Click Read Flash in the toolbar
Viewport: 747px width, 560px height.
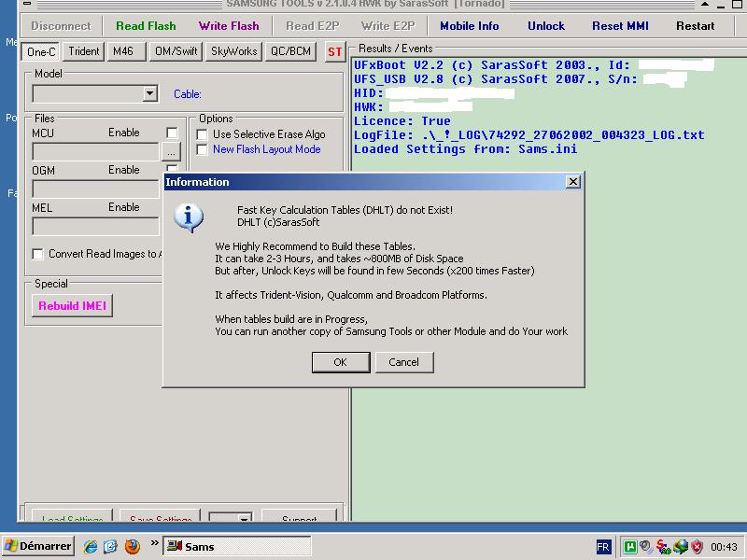(146, 26)
